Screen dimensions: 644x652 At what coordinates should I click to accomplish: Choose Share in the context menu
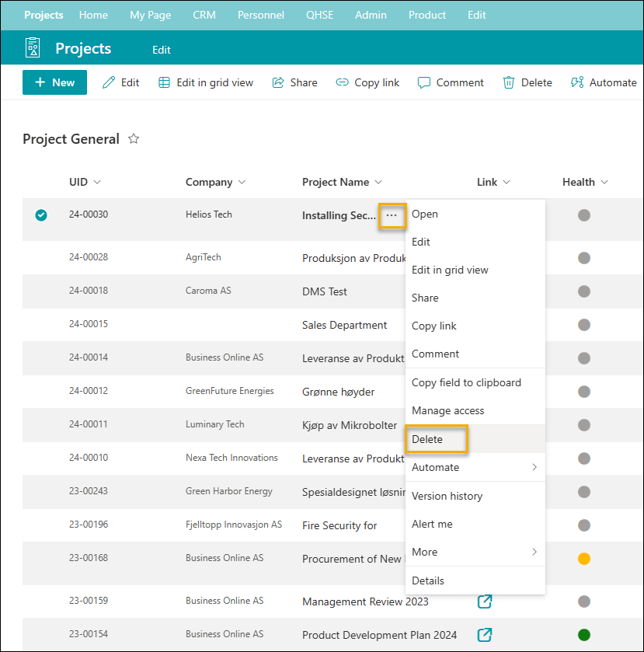tap(475, 298)
